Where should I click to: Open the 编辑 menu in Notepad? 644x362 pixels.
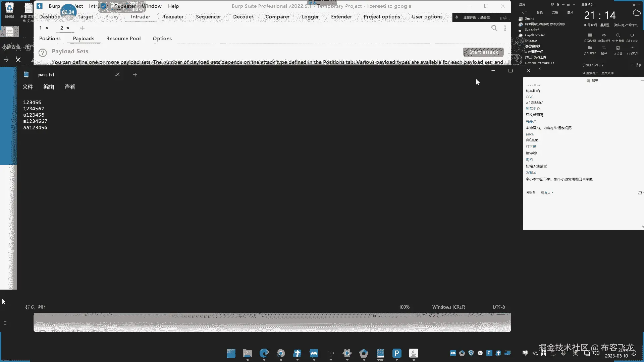(x=49, y=87)
